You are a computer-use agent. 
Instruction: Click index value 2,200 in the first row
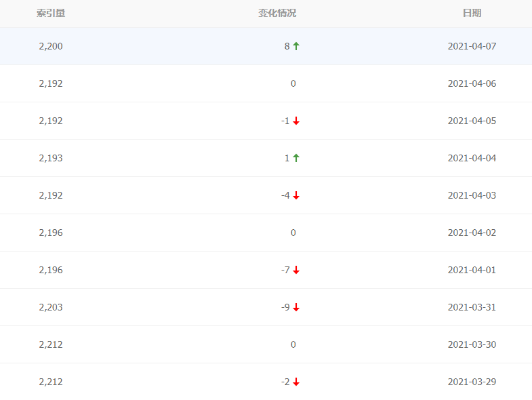(x=51, y=46)
